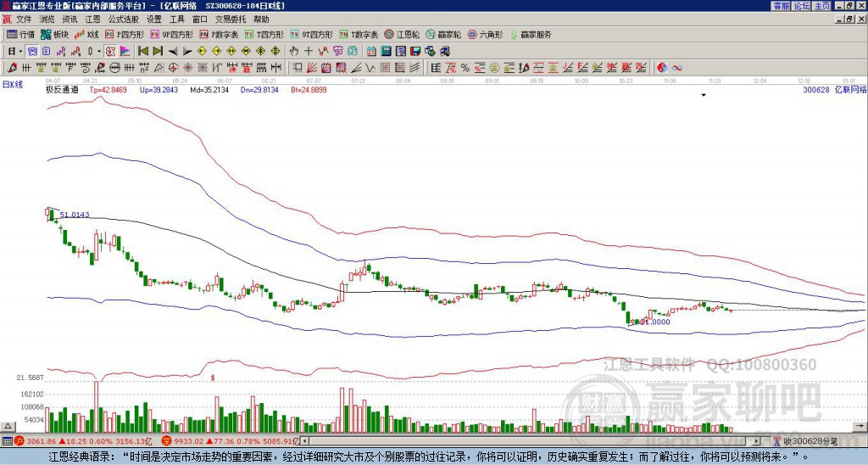
Task: Click the colored flag icon
Action: click(x=125, y=52)
